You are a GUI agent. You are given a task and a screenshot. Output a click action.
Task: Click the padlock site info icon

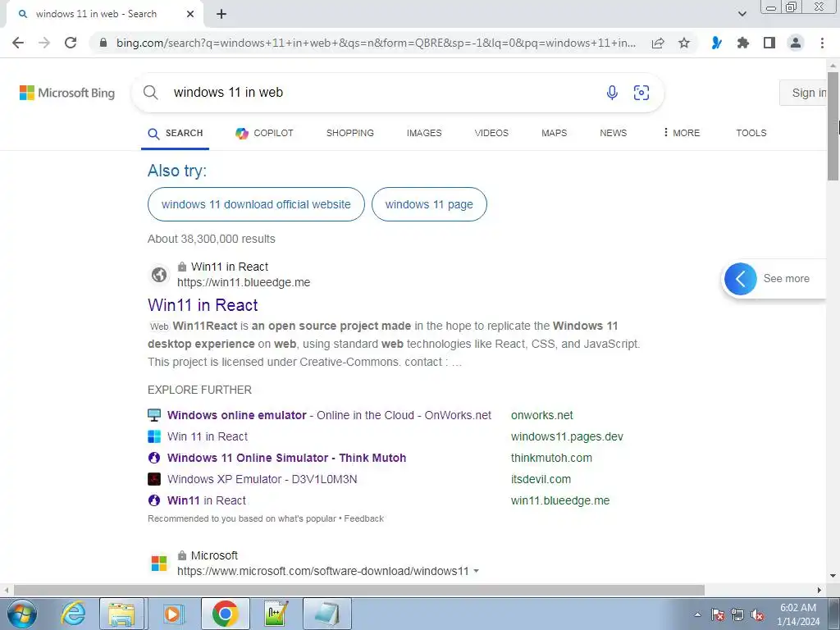tap(103, 43)
